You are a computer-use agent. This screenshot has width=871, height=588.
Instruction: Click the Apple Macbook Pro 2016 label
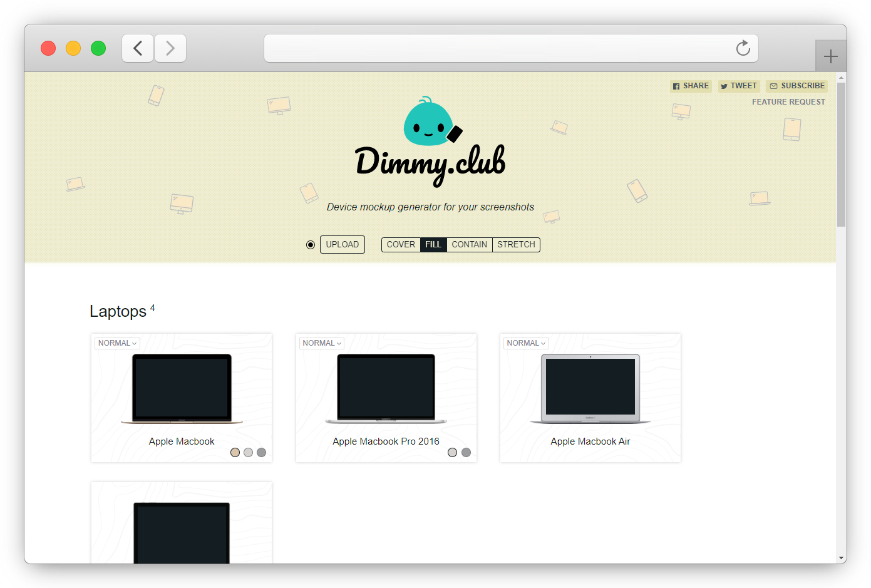(x=386, y=441)
